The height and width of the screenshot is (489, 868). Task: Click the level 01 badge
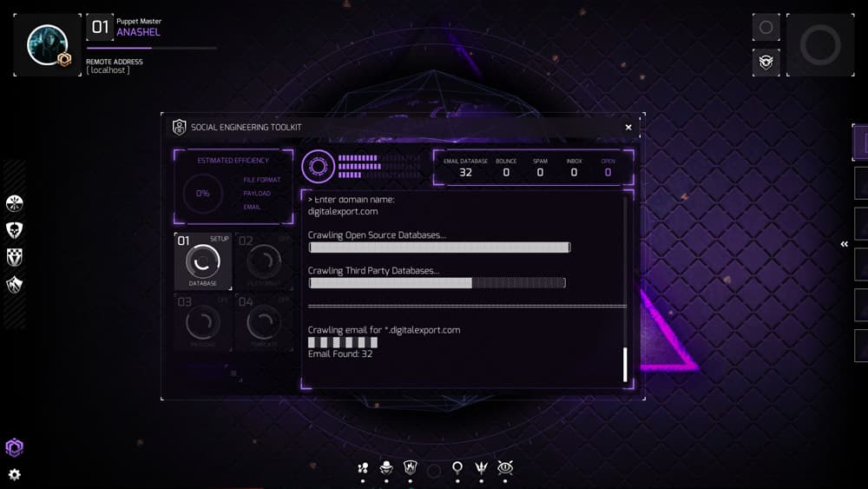pos(100,27)
